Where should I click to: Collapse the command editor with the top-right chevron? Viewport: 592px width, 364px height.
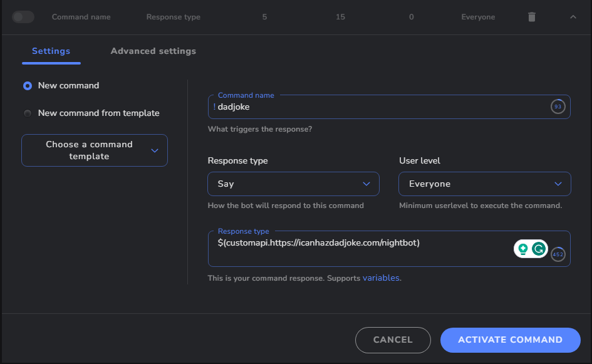pos(573,17)
